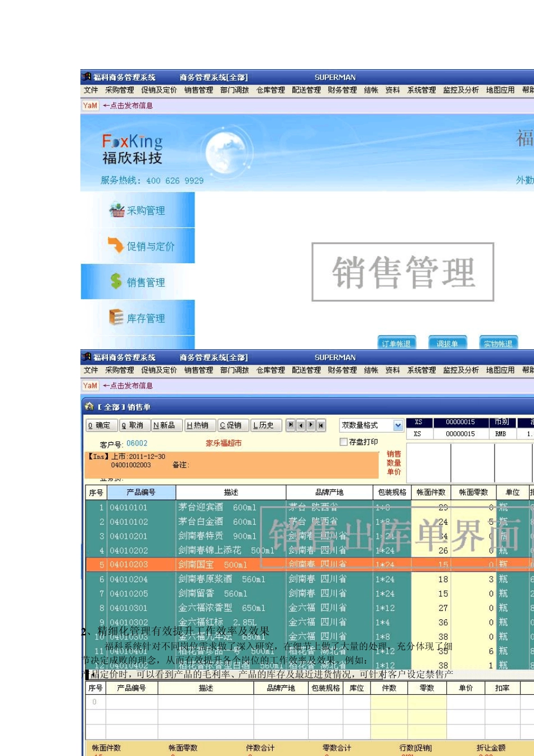Click the YaM icon in the upper window
The height and width of the screenshot is (756, 534).
click(90, 105)
